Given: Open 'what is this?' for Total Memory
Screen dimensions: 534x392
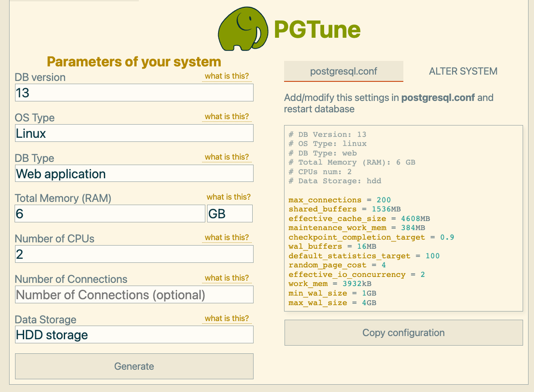Looking at the screenshot, I should pos(229,197).
